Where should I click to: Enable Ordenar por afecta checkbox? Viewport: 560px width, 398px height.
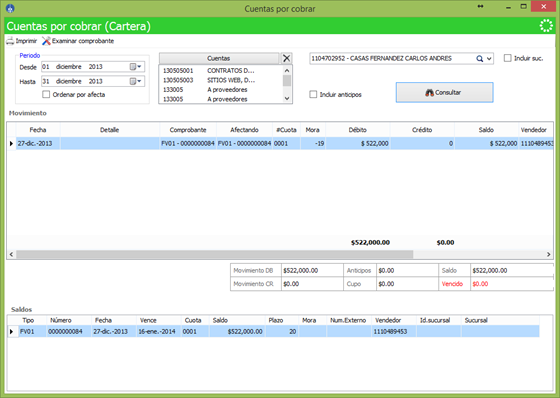46,94
